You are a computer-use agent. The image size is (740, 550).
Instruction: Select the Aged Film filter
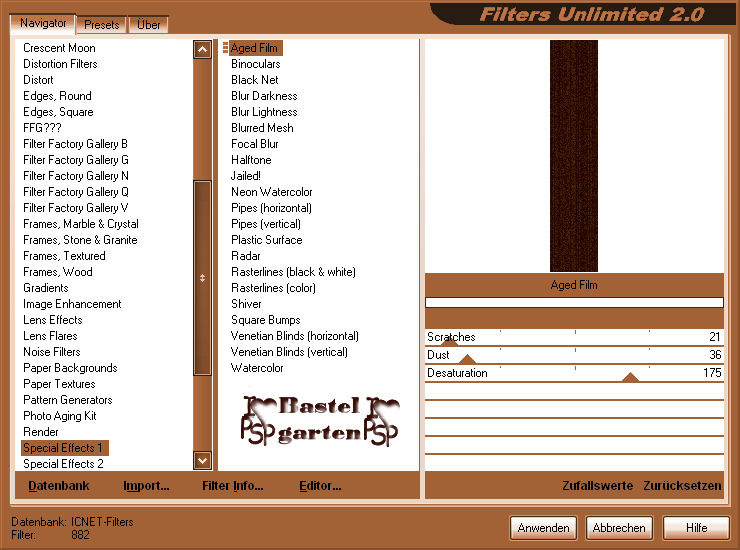[254, 48]
